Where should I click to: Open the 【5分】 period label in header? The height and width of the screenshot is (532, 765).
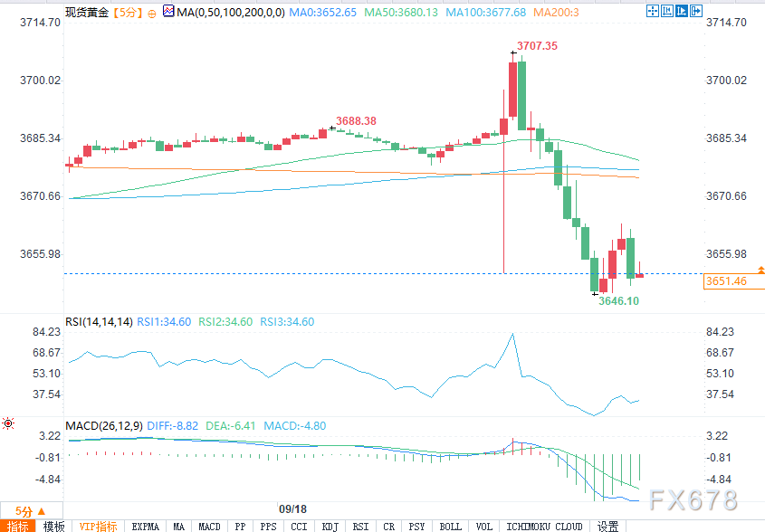click(x=128, y=12)
